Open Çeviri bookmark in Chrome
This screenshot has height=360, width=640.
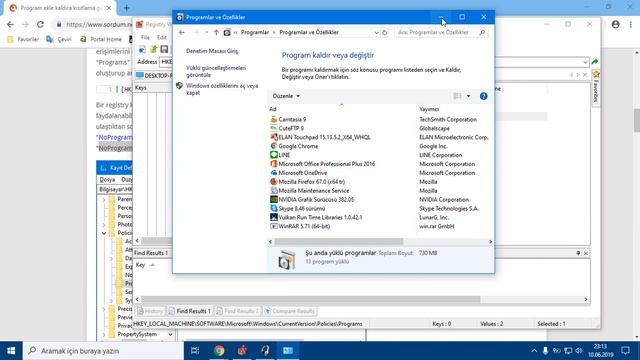59,39
